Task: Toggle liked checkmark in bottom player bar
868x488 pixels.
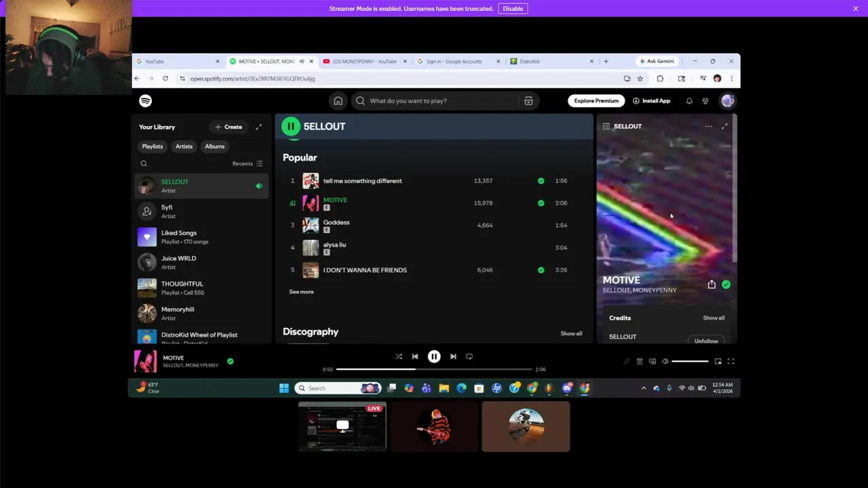Action: (x=231, y=361)
